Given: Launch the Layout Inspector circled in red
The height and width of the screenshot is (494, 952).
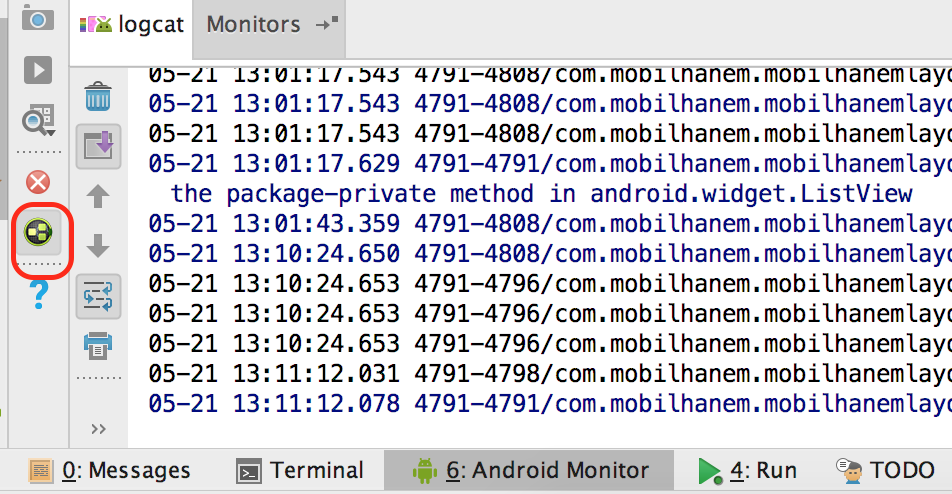Looking at the screenshot, I should pos(38,232).
